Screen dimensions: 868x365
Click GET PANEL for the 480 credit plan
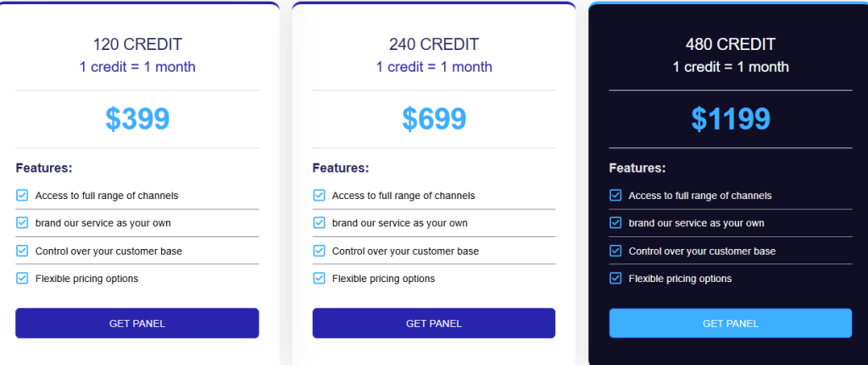(730, 324)
